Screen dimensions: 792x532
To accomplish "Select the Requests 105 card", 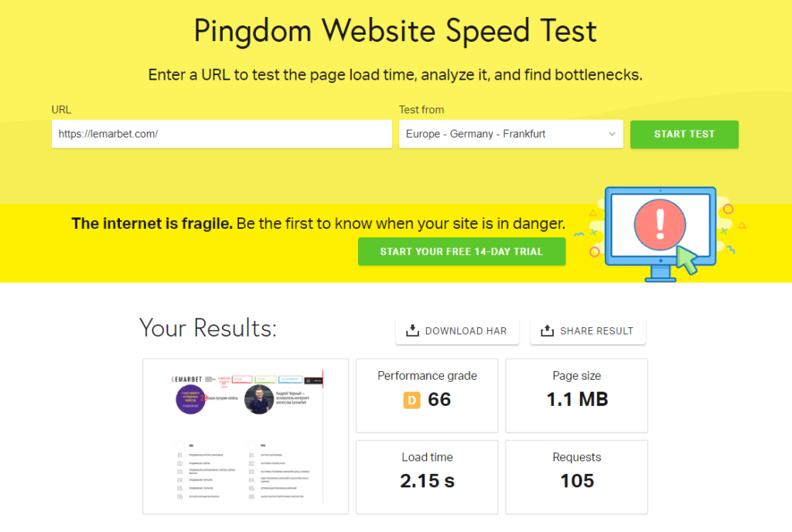I will click(x=576, y=477).
